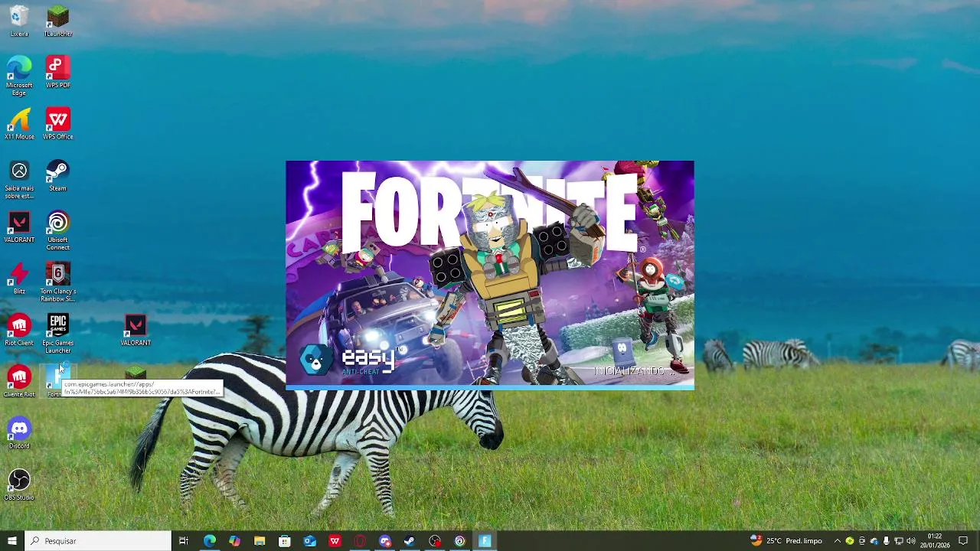Open the Discord desktop shortcut

pyautogui.click(x=19, y=433)
